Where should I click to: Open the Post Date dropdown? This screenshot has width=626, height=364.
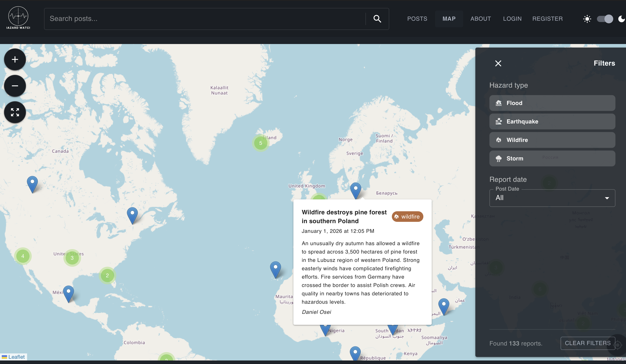click(x=552, y=198)
